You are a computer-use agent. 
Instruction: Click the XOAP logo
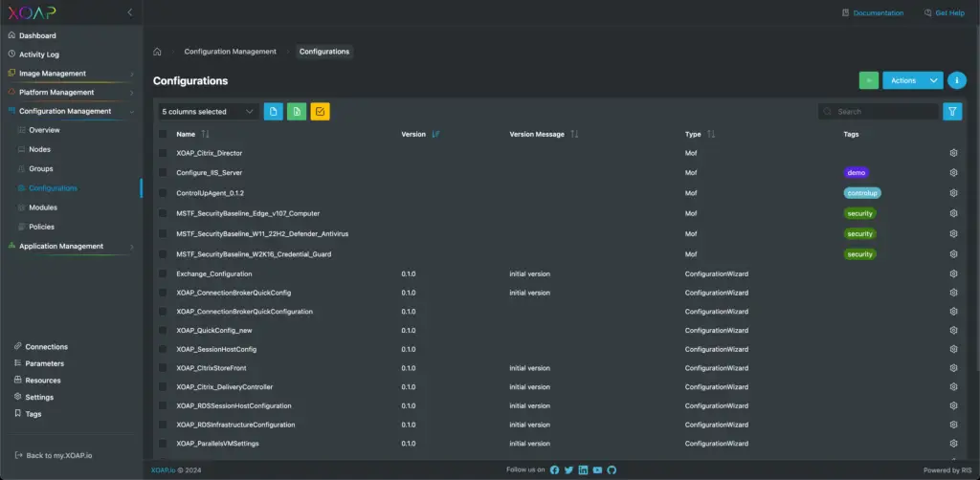point(32,12)
